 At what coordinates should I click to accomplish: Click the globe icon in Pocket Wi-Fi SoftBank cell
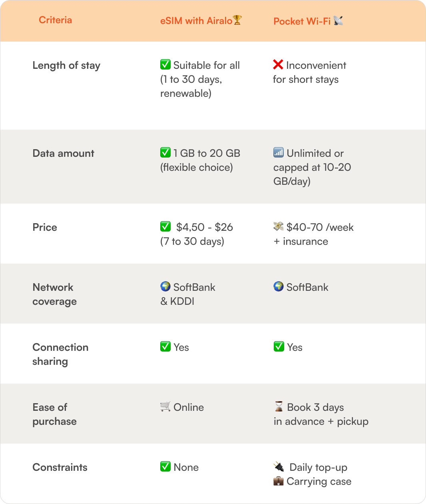pos(279,286)
